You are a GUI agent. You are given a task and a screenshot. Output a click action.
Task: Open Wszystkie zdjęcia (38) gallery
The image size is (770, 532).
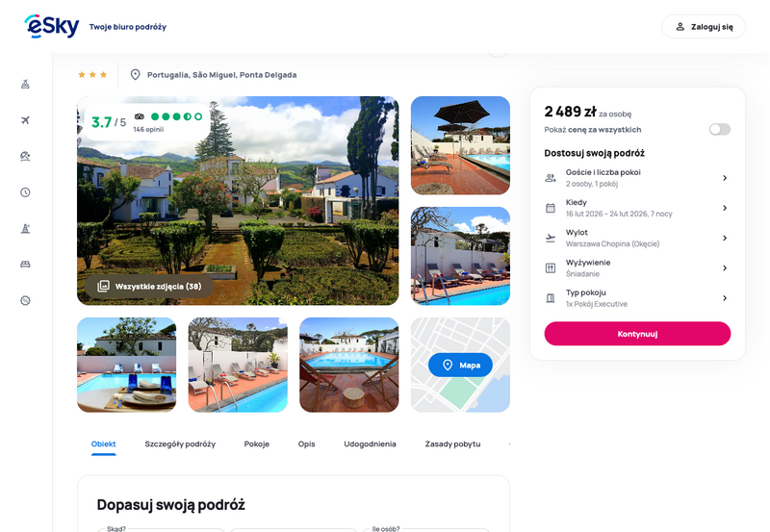coord(149,286)
